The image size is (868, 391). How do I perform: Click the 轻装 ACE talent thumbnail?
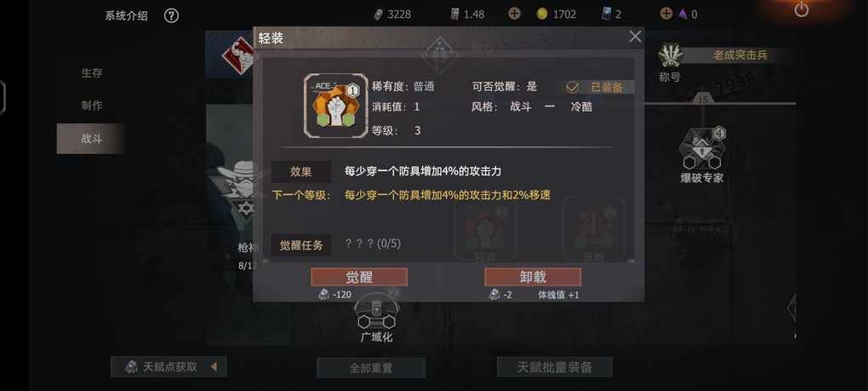(x=335, y=106)
